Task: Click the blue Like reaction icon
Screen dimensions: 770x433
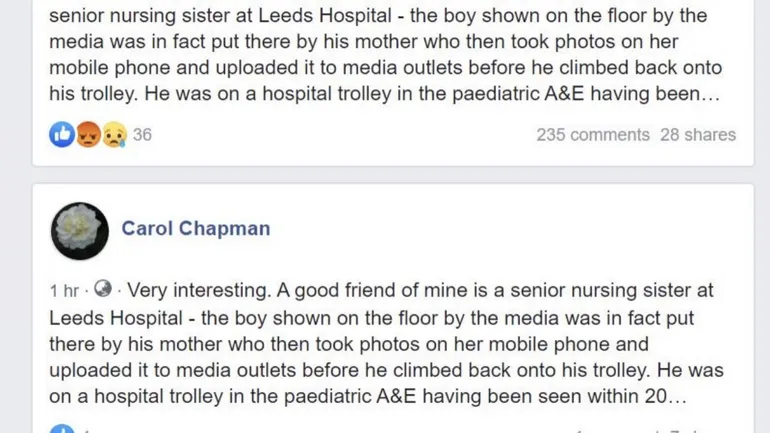Action: (x=62, y=135)
